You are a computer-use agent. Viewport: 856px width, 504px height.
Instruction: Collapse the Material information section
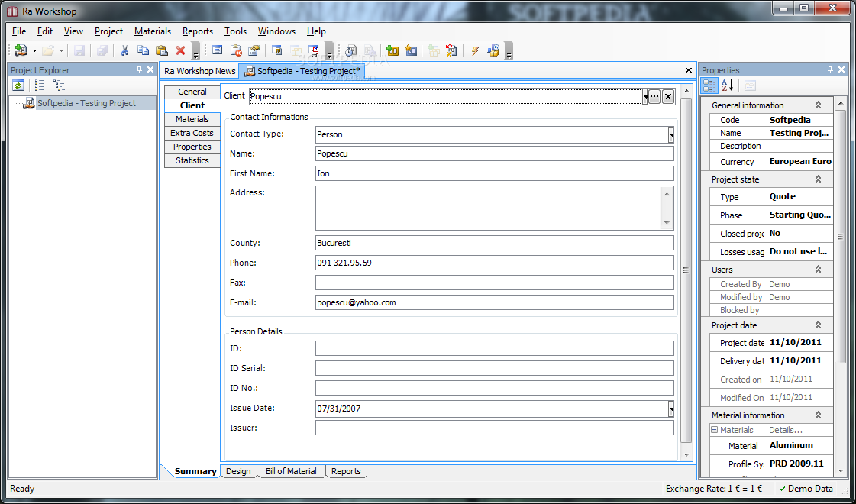tap(818, 415)
